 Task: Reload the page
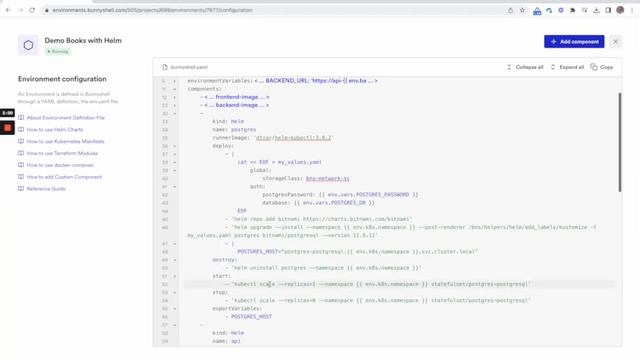pyautogui.click(x=32, y=10)
